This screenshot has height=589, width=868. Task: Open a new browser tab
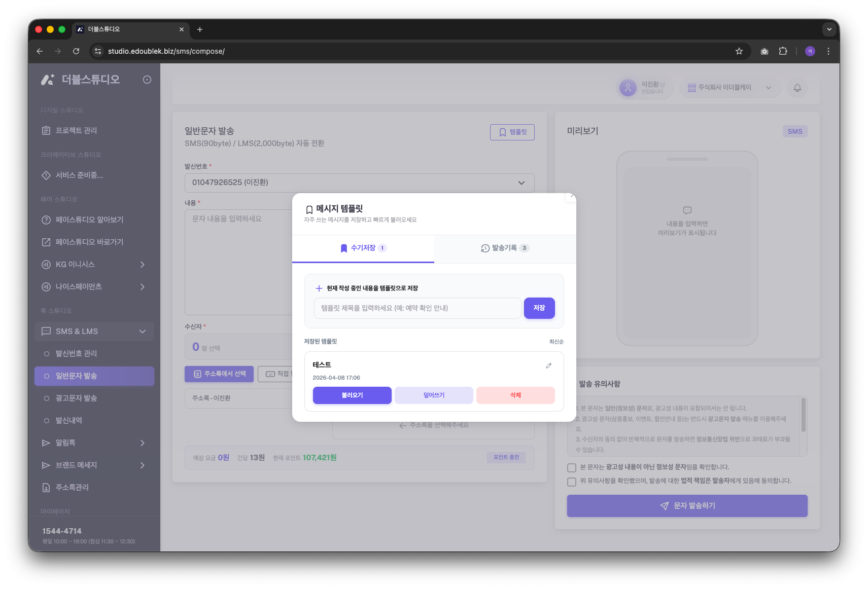(x=200, y=29)
